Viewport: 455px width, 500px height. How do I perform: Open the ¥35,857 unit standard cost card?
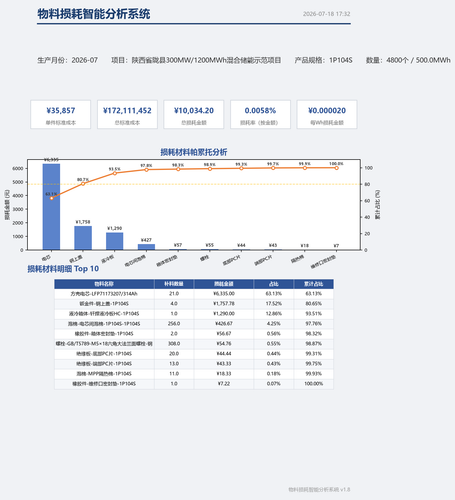[61, 114]
